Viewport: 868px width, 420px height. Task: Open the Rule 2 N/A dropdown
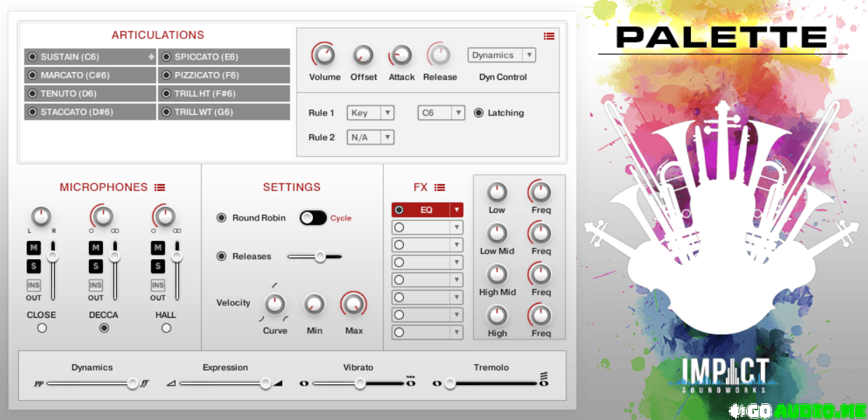pos(370,137)
